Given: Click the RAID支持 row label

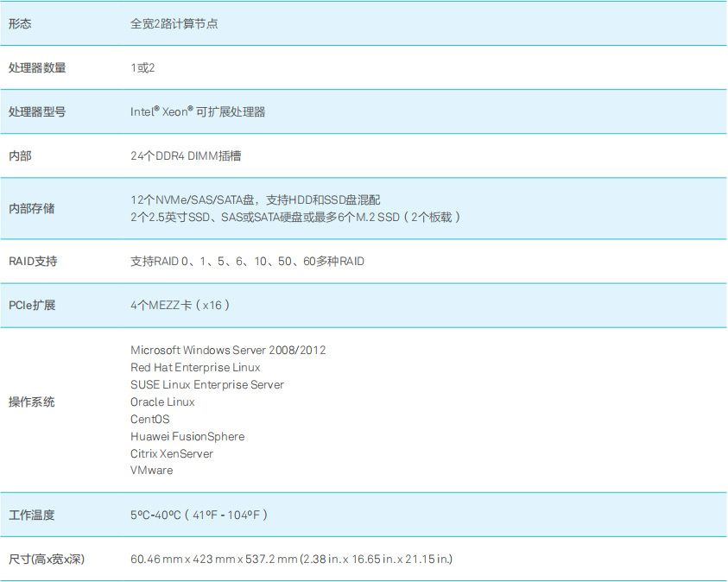Looking at the screenshot, I should (x=33, y=261).
